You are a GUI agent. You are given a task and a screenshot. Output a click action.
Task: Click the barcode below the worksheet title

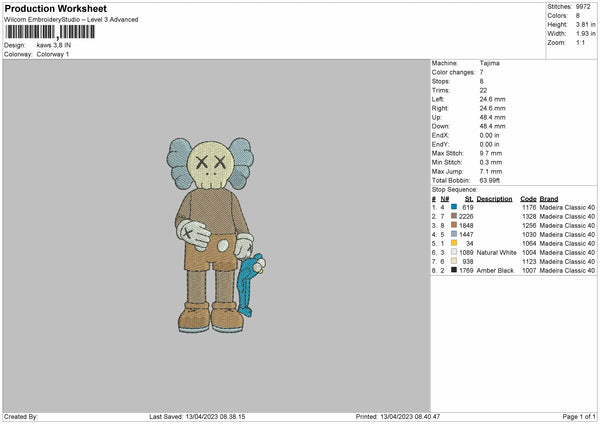point(50,32)
